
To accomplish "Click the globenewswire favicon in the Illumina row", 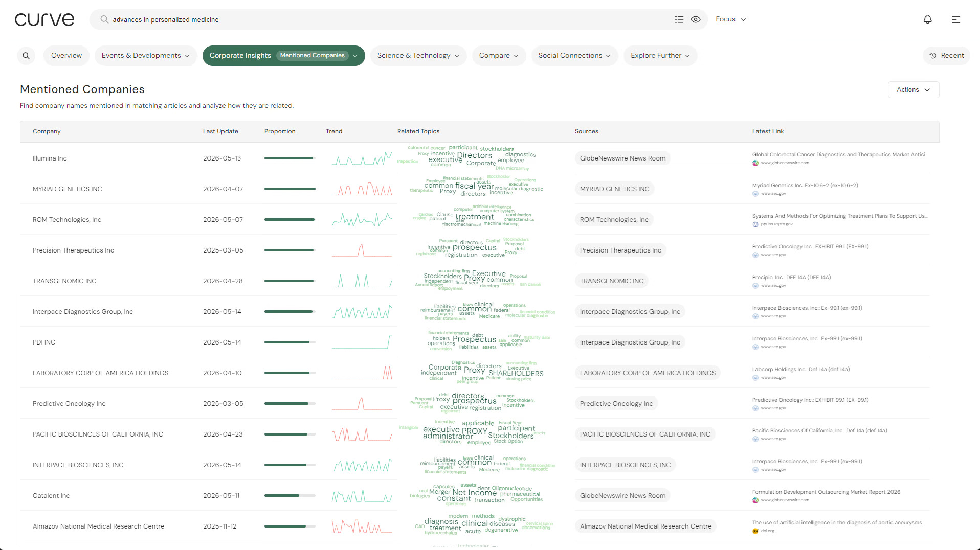I will pos(755,163).
